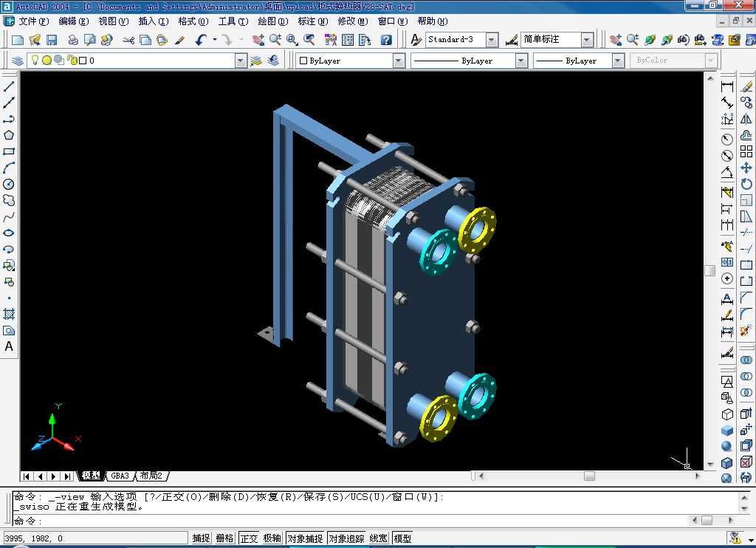The height and width of the screenshot is (548, 756).
Task: Select the Circle draw tool
Action: 9,184
